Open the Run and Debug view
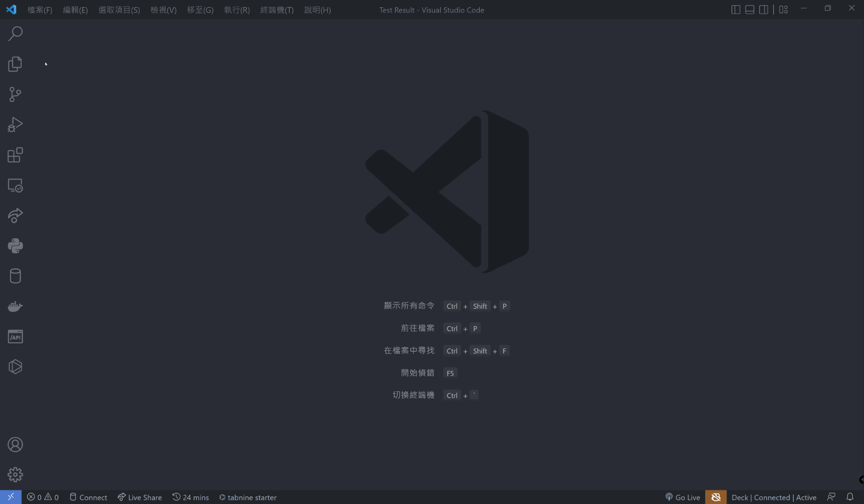Viewport: 864px width, 504px height. point(15,124)
